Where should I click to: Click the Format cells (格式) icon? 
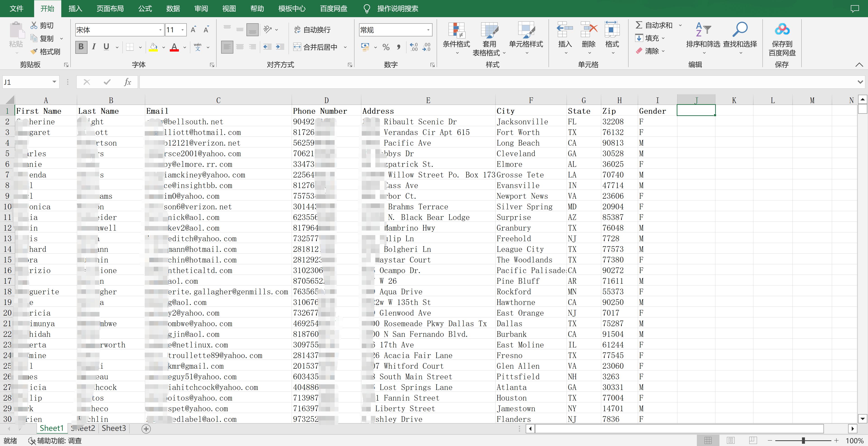click(x=612, y=30)
